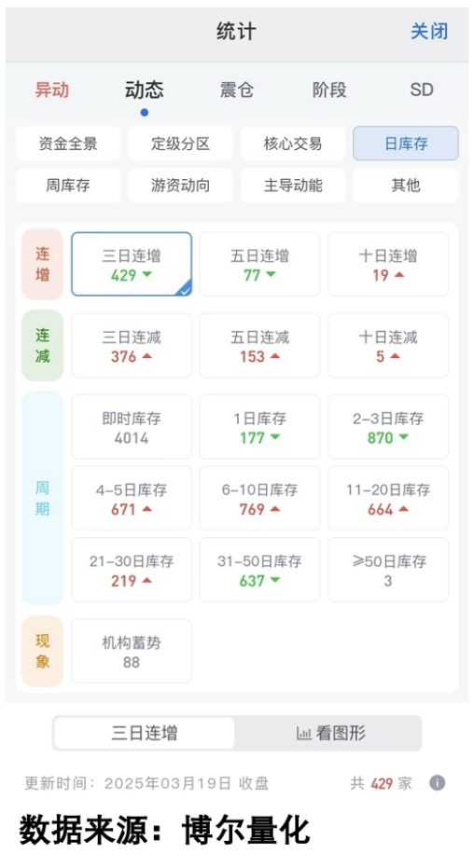The height and width of the screenshot is (868, 474).
Task: Click the checked 三日连增 429 card
Action: tap(132, 264)
